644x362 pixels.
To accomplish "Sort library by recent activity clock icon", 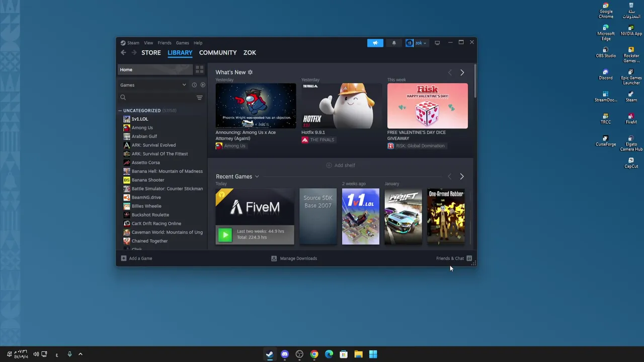I will coord(194,85).
